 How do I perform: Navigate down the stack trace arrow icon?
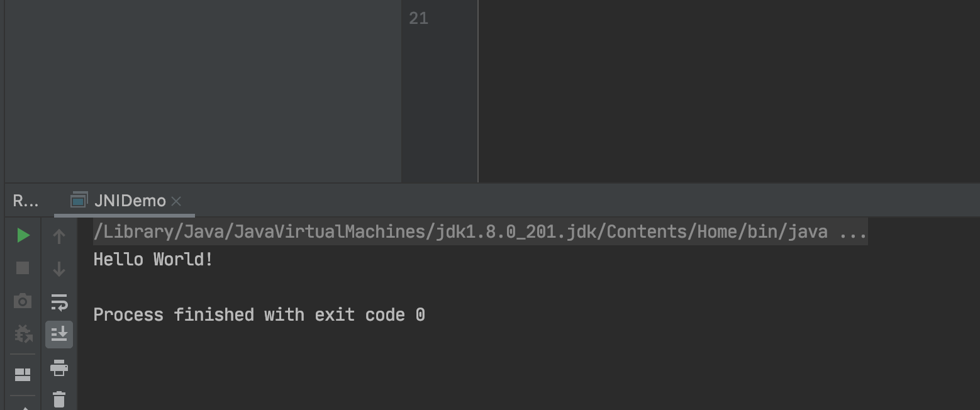click(x=58, y=269)
